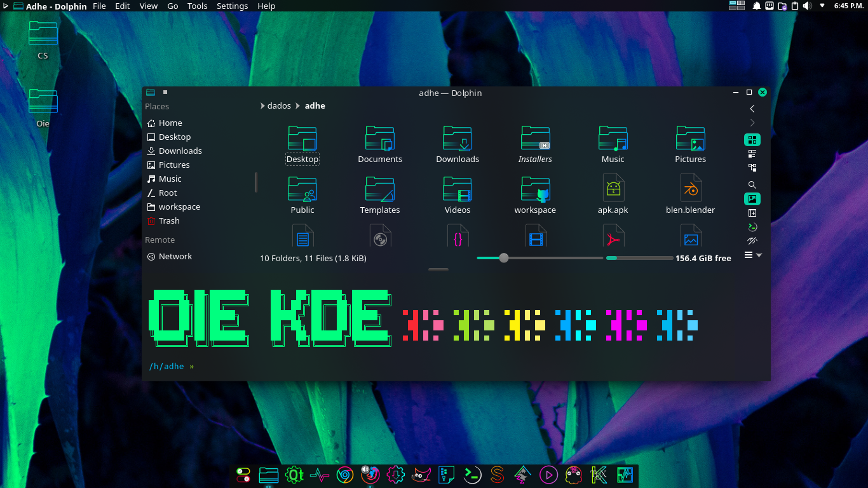Expand hidden system tray icons arrow
Viewport: 868px width, 488px height.
pyautogui.click(x=822, y=6)
